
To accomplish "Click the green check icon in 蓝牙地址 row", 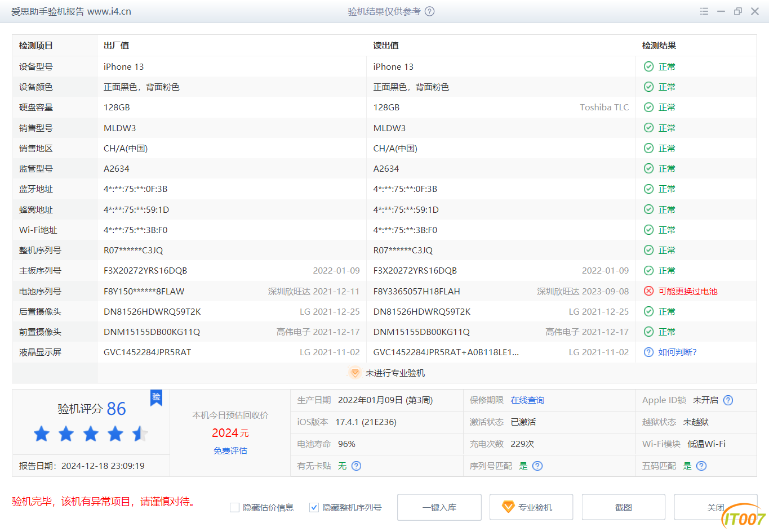I will [648, 189].
